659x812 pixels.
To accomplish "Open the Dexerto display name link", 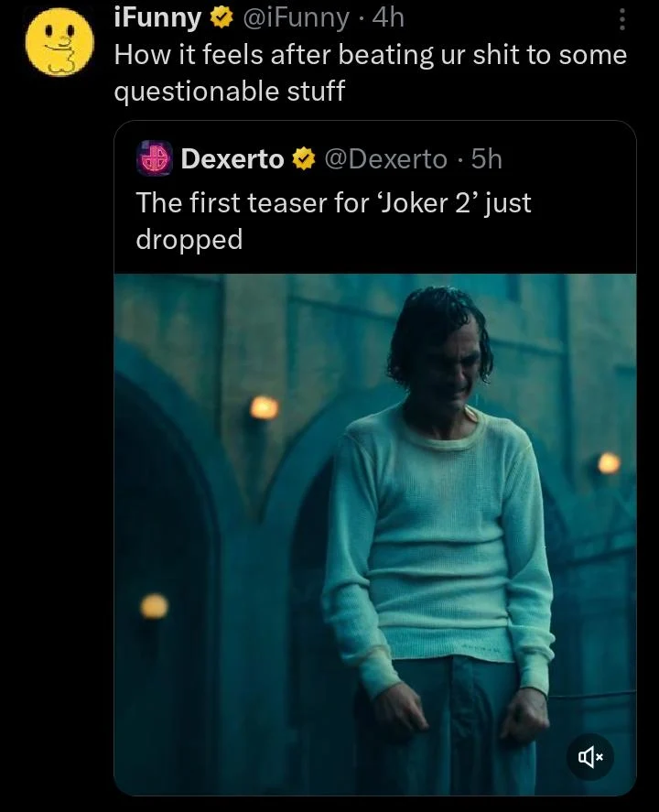I will tap(232, 159).
